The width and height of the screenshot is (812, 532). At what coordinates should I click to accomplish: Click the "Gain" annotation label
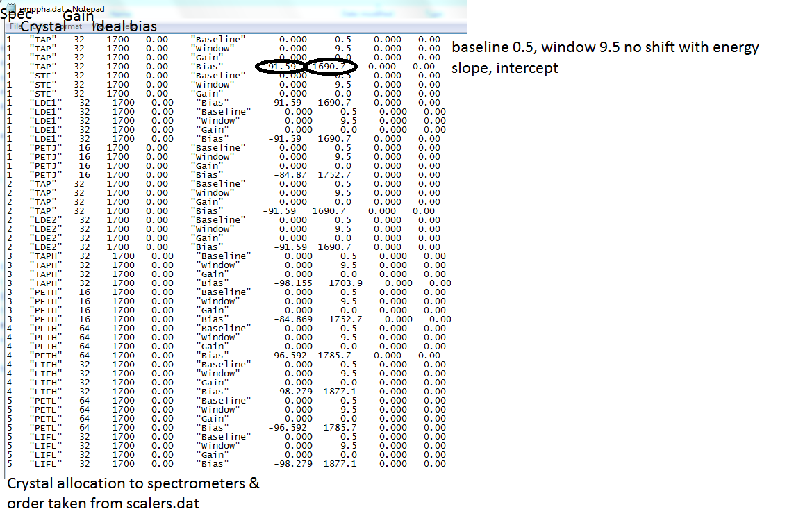[x=78, y=16]
